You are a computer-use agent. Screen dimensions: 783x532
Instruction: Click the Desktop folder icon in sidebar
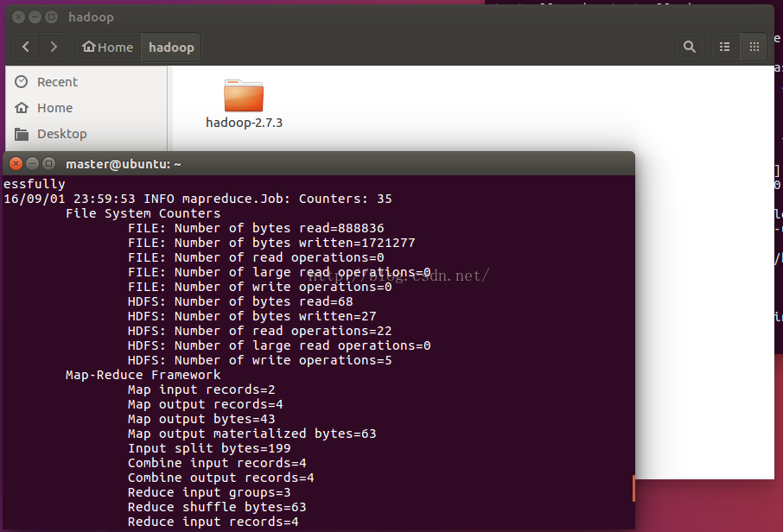pos(22,134)
